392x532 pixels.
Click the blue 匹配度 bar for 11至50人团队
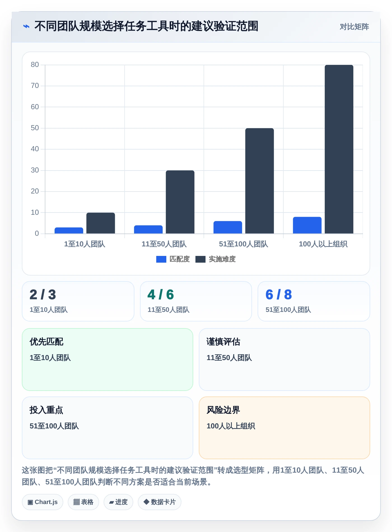point(148,229)
